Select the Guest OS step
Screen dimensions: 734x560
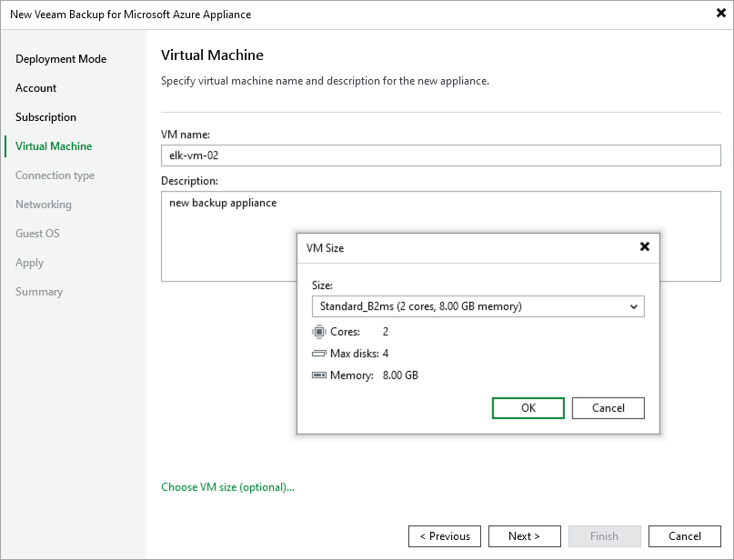point(37,234)
